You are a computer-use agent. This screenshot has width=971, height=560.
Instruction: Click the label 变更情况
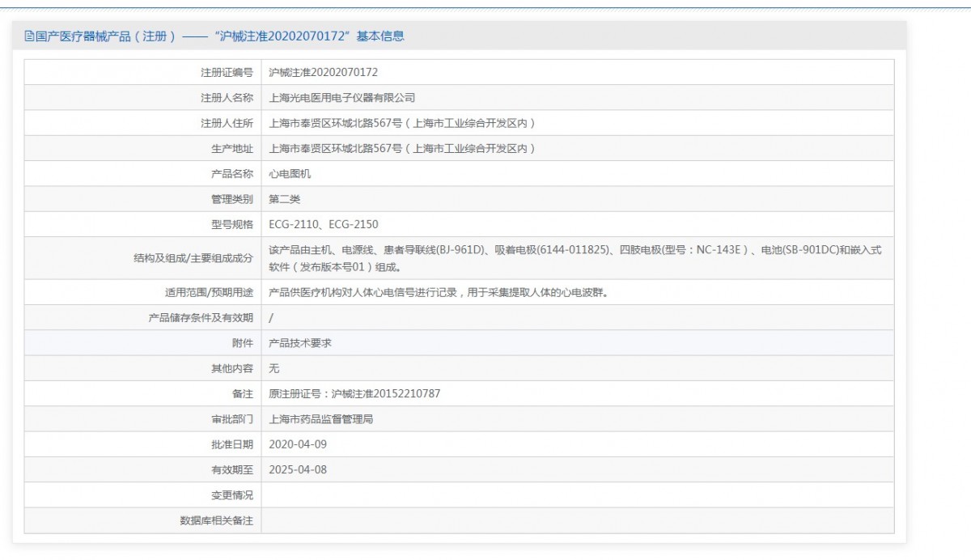232,495
